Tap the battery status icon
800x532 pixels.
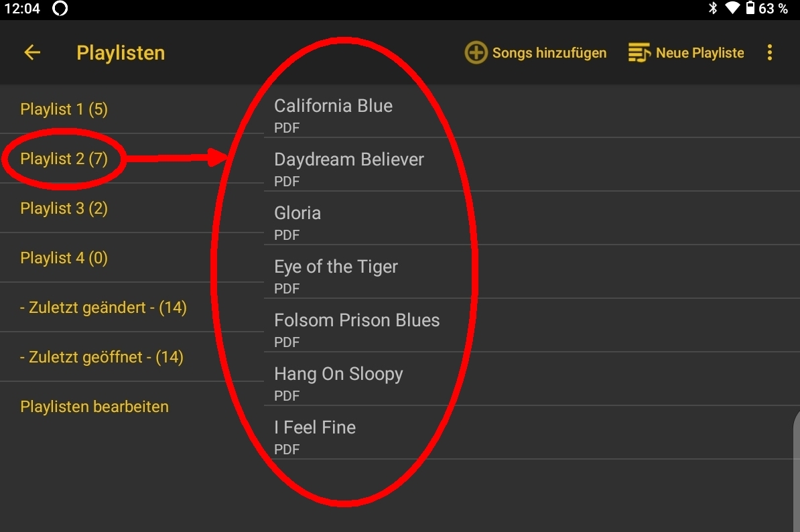pos(750,9)
